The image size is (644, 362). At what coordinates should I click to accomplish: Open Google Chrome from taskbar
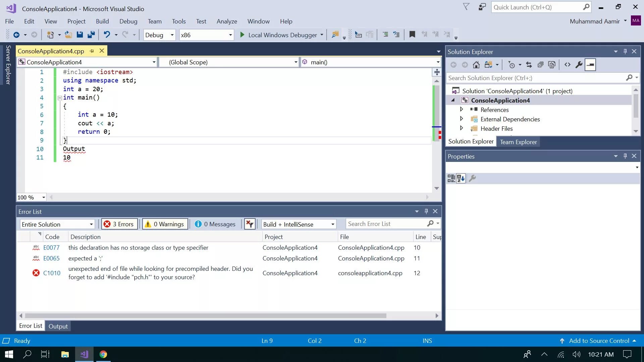coord(103,354)
